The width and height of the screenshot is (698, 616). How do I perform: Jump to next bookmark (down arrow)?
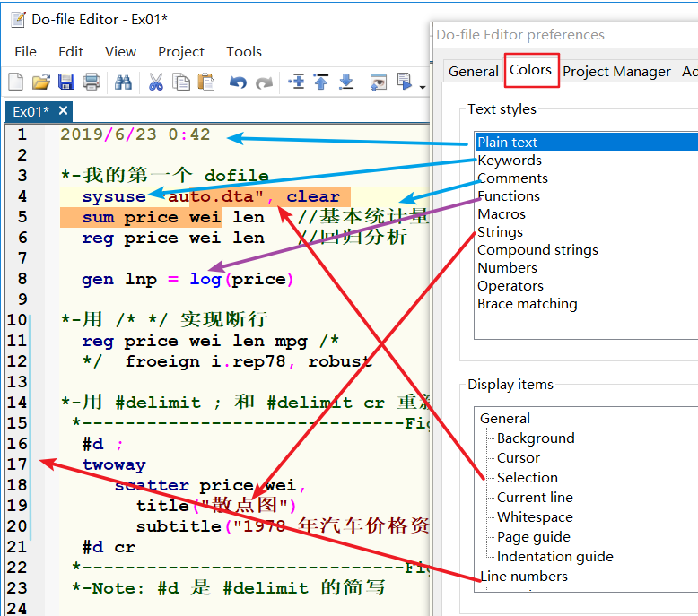coord(346,82)
